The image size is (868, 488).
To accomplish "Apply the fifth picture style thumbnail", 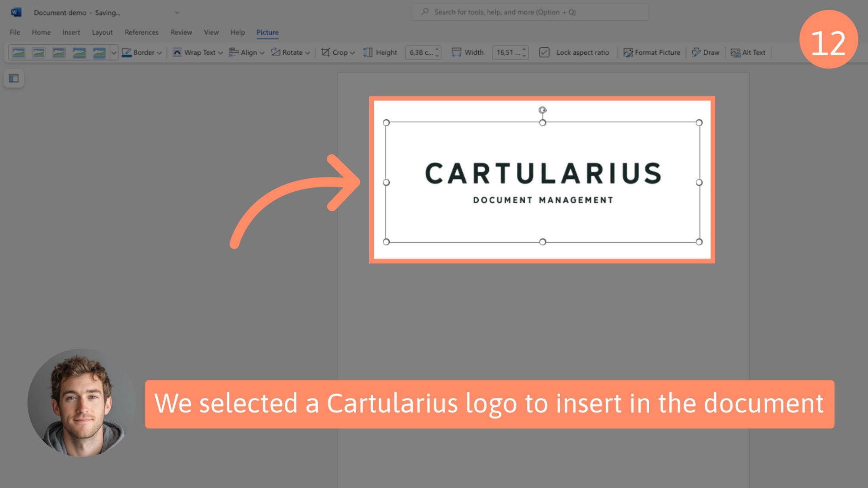I will [99, 52].
